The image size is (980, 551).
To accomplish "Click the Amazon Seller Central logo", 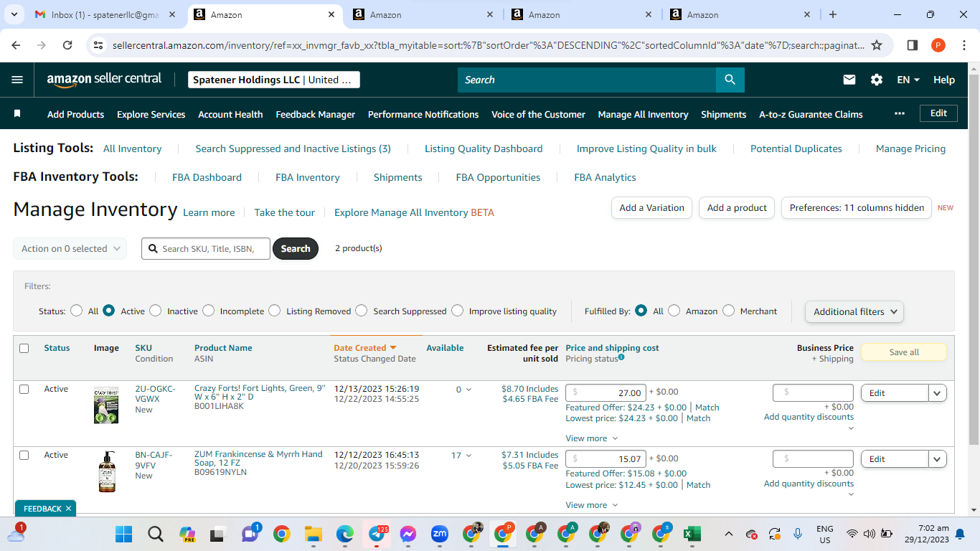I will tap(104, 80).
